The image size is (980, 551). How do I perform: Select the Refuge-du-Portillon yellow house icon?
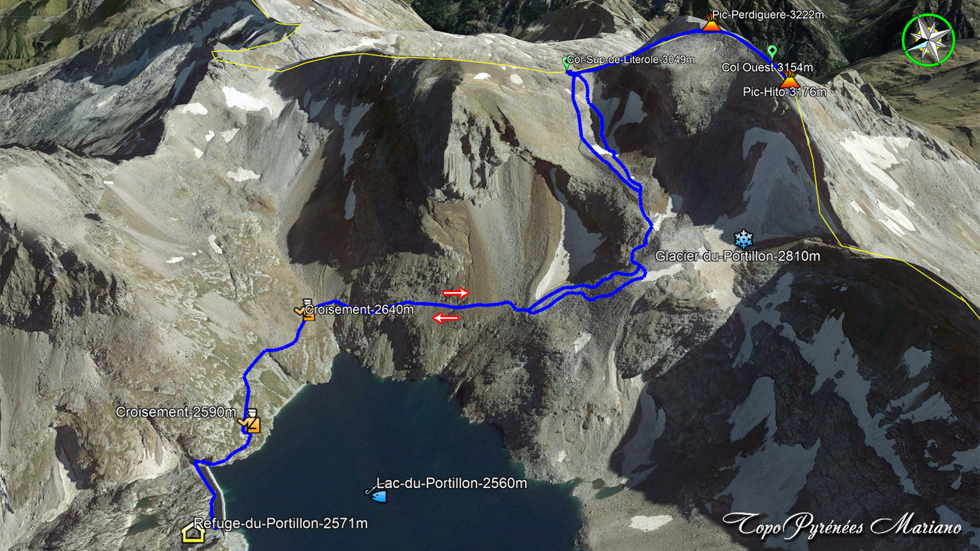(x=193, y=533)
